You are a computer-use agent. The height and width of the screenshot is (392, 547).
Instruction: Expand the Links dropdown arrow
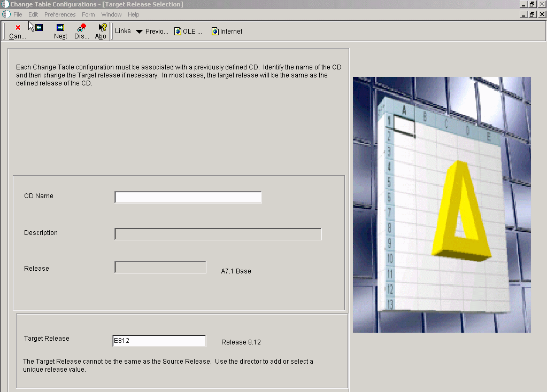(139, 32)
